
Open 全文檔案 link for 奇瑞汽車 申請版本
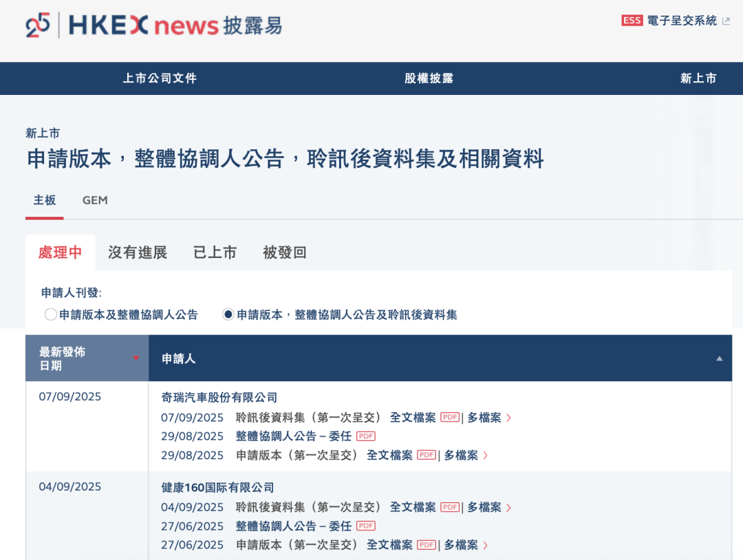coord(389,455)
